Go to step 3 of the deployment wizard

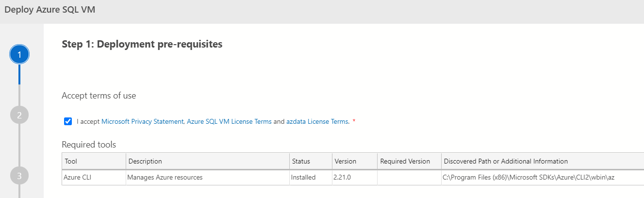(19, 176)
